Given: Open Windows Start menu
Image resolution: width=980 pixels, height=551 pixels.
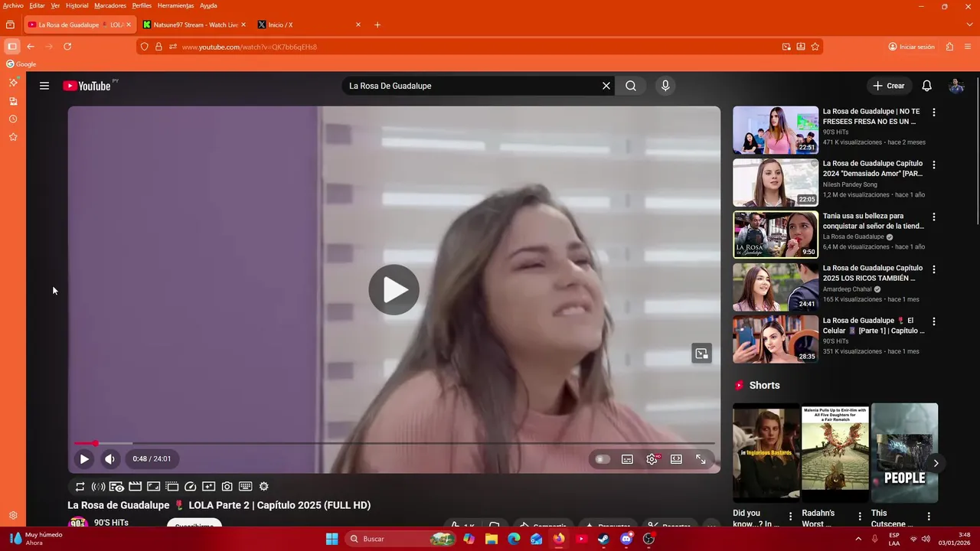Looking at the screenshot, I should (x=332, y=539).
